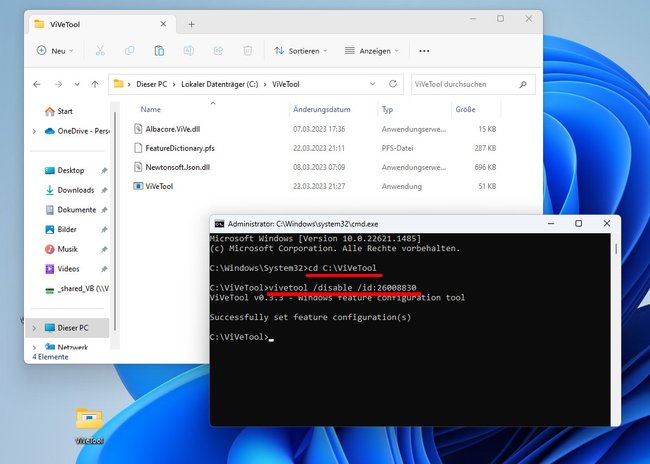
Task: Expand the OneDrive tree node
Action: (34, 131)
